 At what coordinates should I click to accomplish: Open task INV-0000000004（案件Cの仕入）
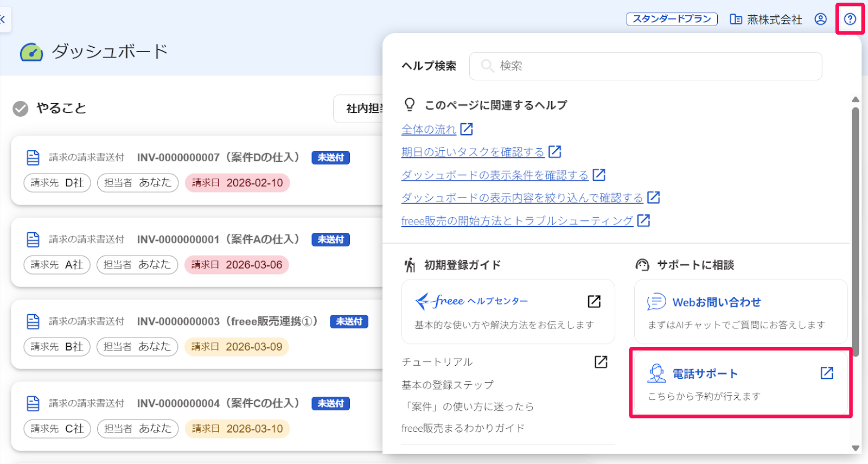(x=218, y=403)
